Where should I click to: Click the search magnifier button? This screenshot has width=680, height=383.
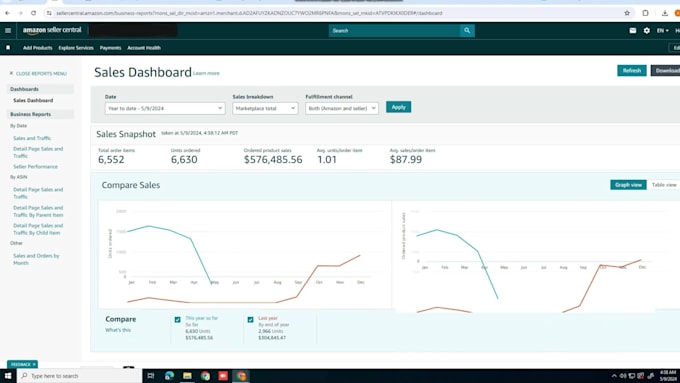click(467, 30)
